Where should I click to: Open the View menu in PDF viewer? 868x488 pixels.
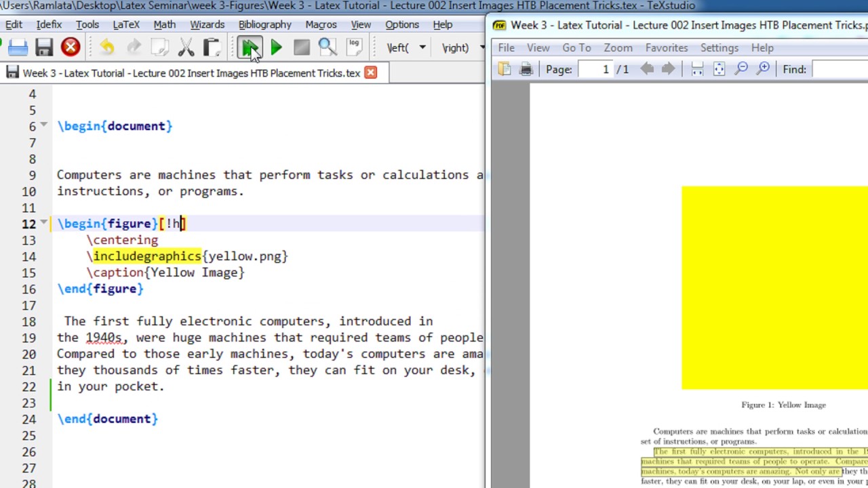[x=538, y=47]
